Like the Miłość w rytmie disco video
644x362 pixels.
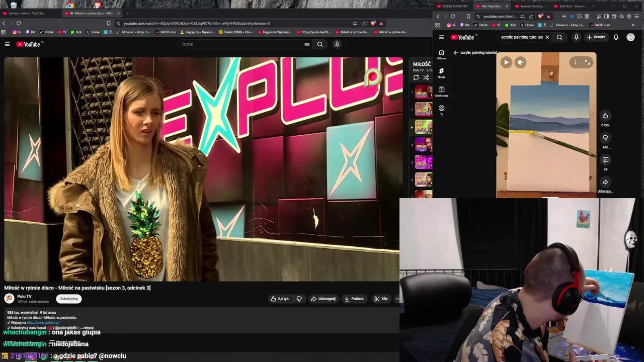pos(280,299)
